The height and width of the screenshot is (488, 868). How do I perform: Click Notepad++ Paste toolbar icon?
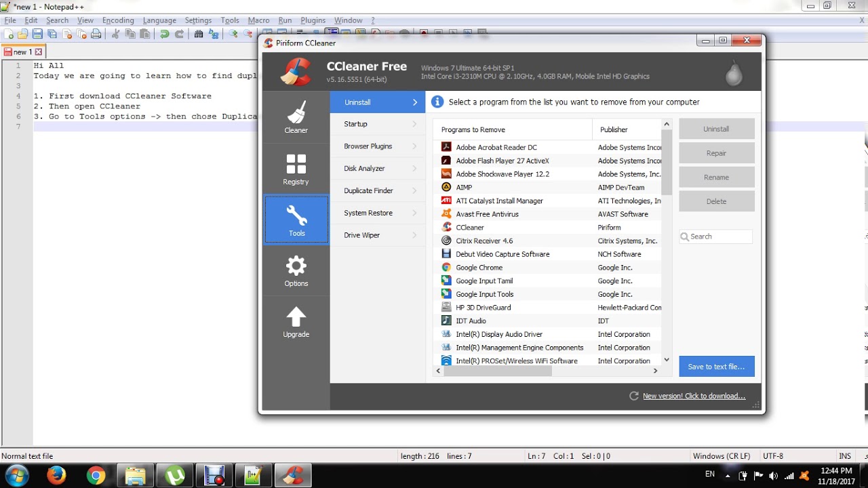click(144, 34)
